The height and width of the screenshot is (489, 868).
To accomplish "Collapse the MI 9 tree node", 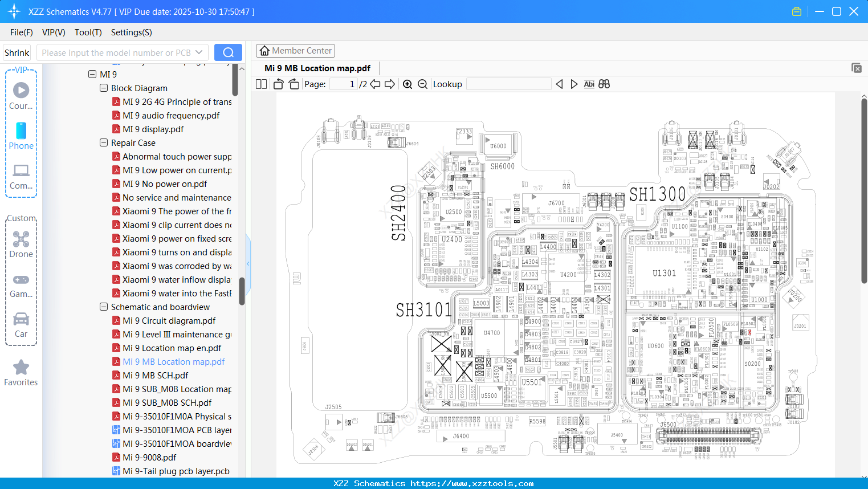I will (x=92, y=74).
